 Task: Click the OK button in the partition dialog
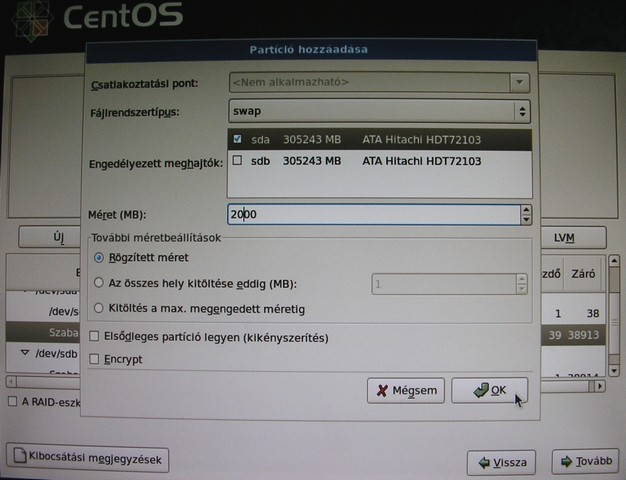tap(489, 391)
